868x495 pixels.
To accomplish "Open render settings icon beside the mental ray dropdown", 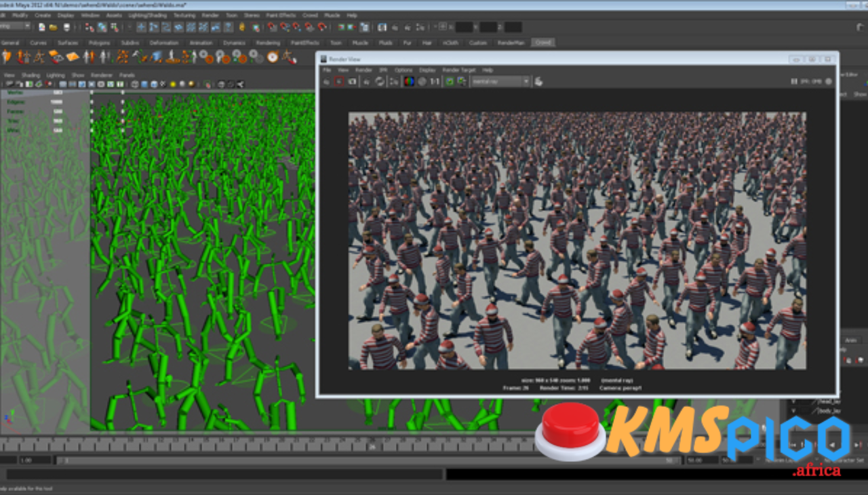I will coord(539,81).
